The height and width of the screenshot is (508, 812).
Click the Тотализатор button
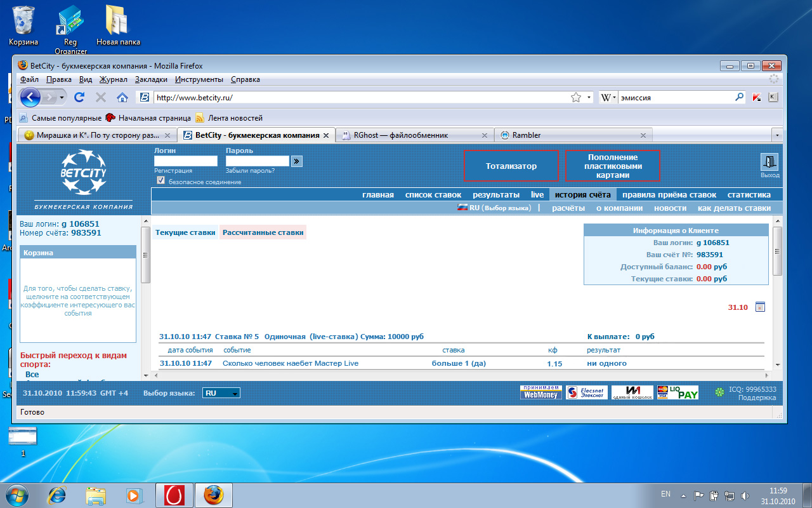pos(511,166)
